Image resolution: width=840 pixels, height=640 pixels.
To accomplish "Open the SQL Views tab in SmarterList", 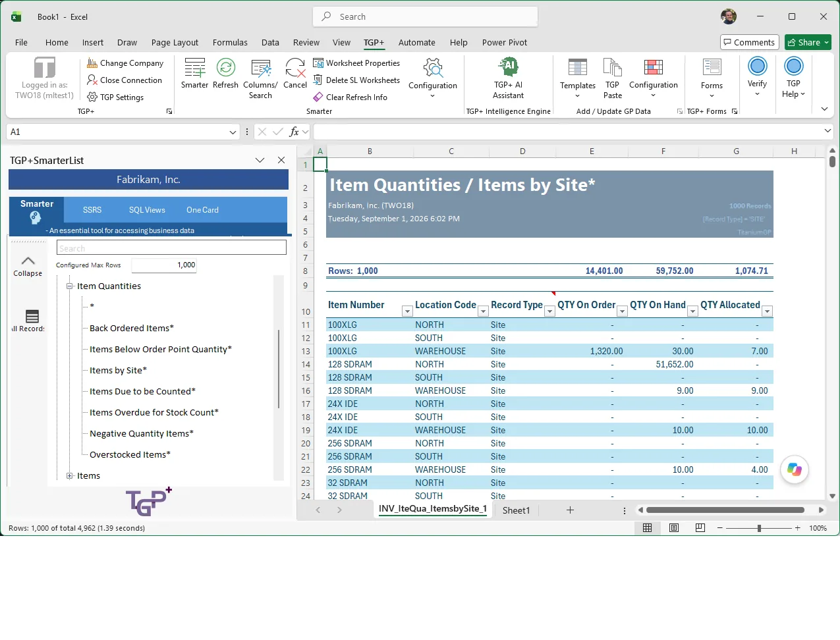I will tap(147, 210).
